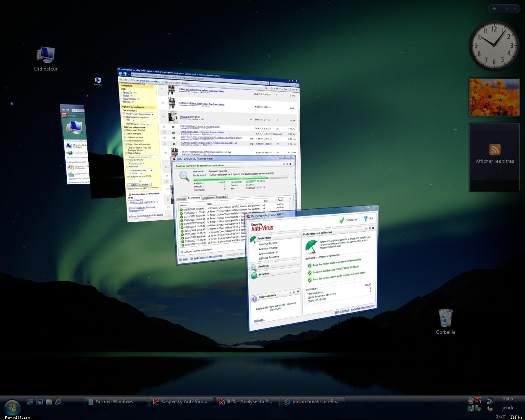Click the muted volume icon in system tray
525x420 pixels.
pyautogui.click(x=490, y=409)
